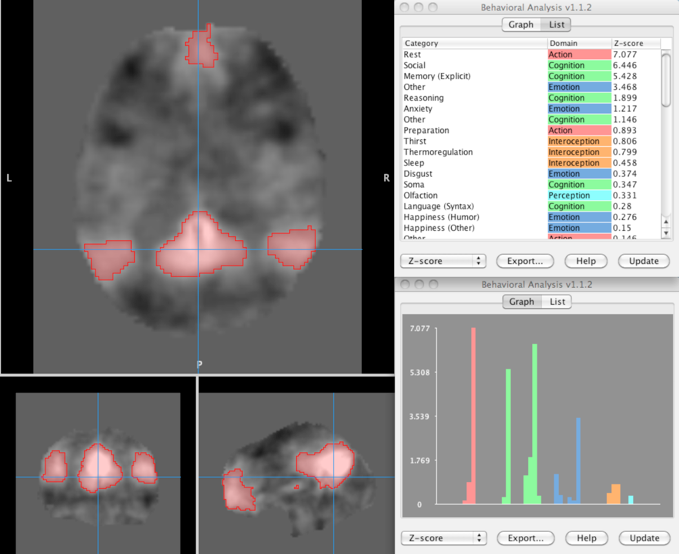679x556 pixels.
Task: Click Export button under the category list
Action: (526, 261)
